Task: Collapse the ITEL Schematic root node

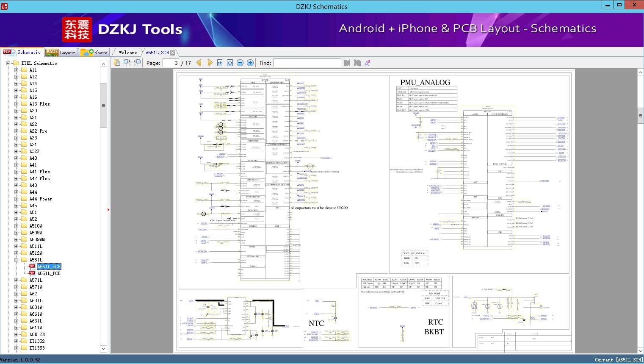Action: click(x=8, y=63)
